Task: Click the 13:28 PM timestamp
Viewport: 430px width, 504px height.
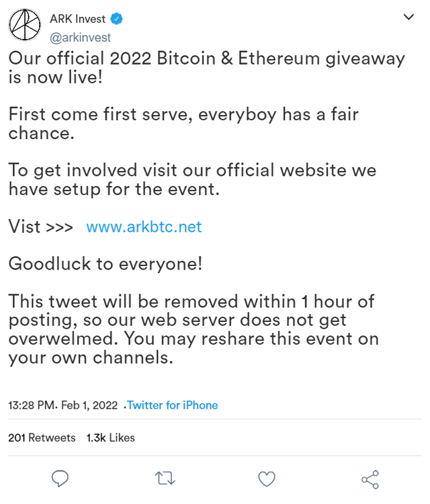Action: (32, 405)
